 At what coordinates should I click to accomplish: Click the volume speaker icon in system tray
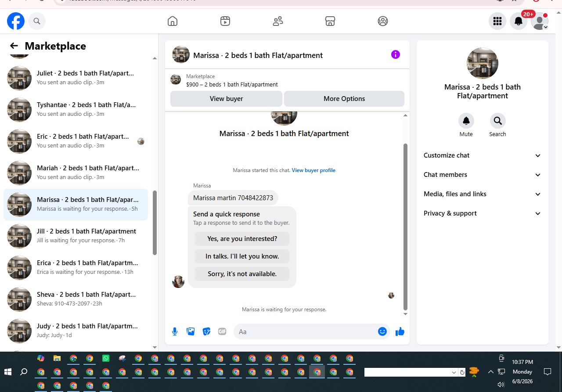[501, 385]
